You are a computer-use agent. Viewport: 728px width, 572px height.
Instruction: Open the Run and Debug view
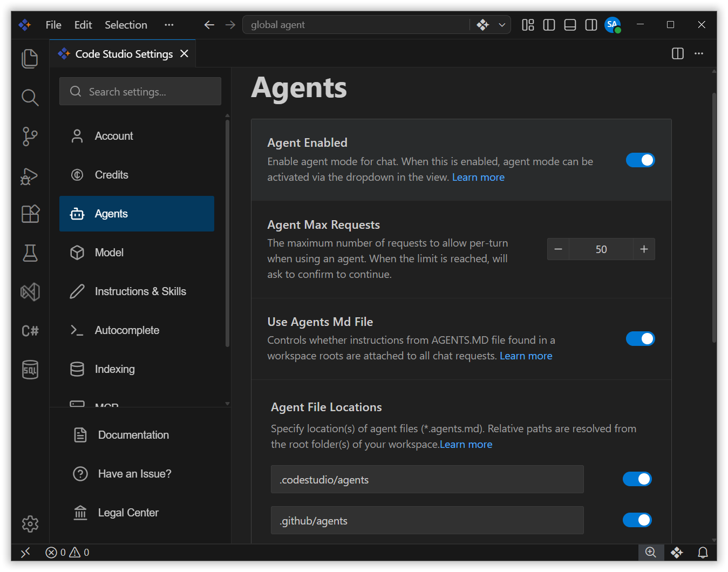30,176
